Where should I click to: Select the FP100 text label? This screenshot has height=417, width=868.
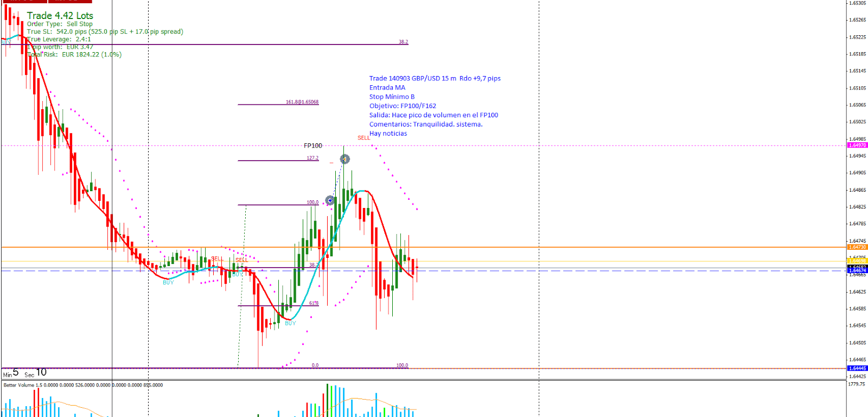point(312,146)
